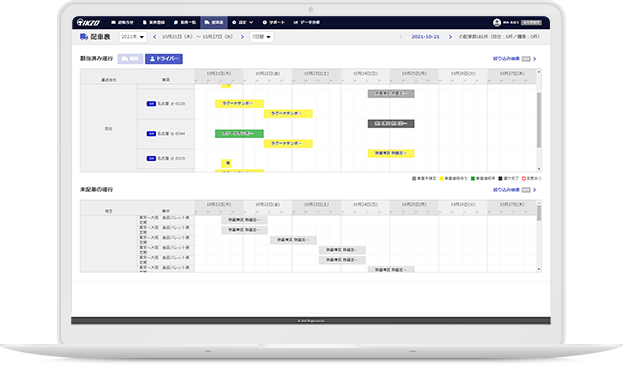Open the サポート support menu item
Viewport: 623px width, 365px height.
click(274, 22)
